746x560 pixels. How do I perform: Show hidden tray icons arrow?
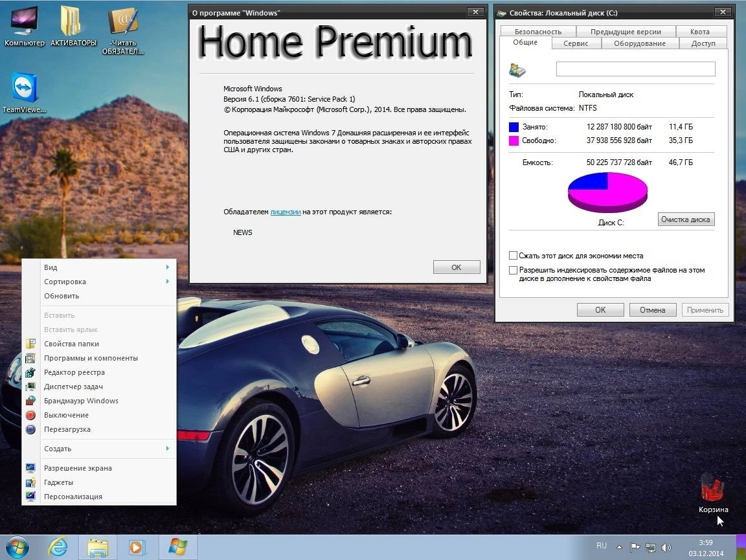tap(619, 547)
